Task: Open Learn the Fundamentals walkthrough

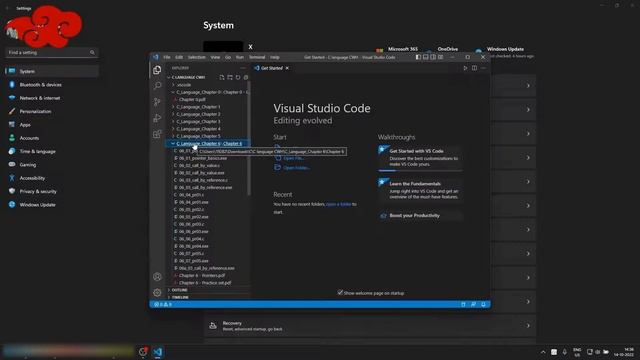Action: [420, 190]
